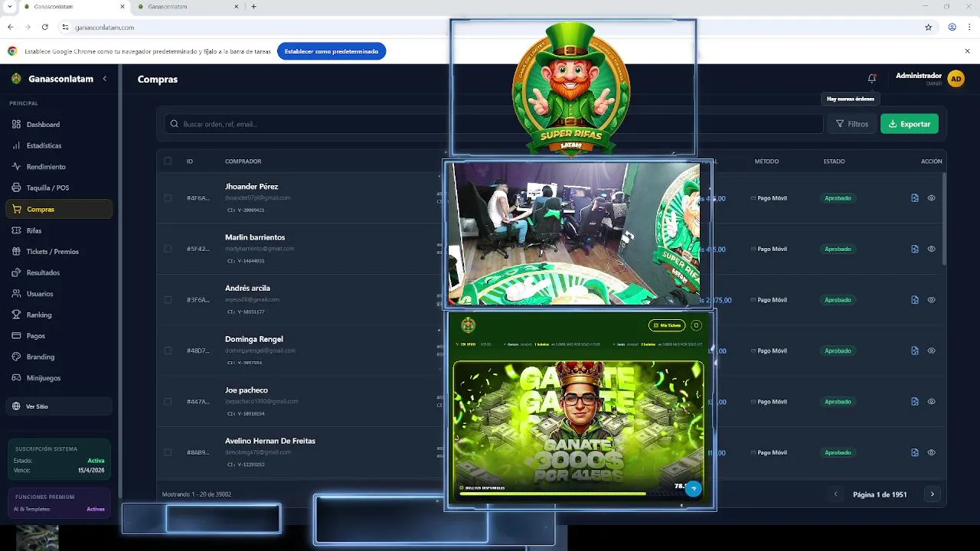Click the orders table vertical scrollbar
This screenshot has height=551, width=980.
click(x=944, y=218)
